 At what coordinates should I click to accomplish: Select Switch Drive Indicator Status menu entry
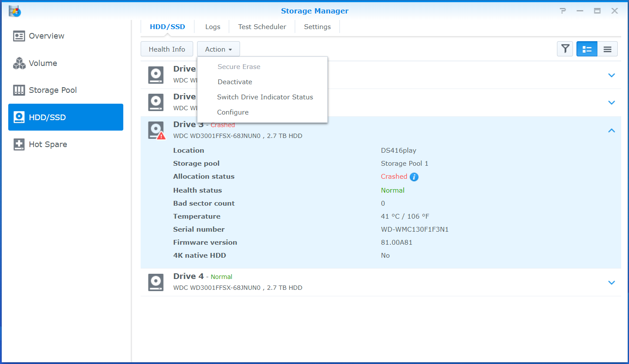[262, 97]
